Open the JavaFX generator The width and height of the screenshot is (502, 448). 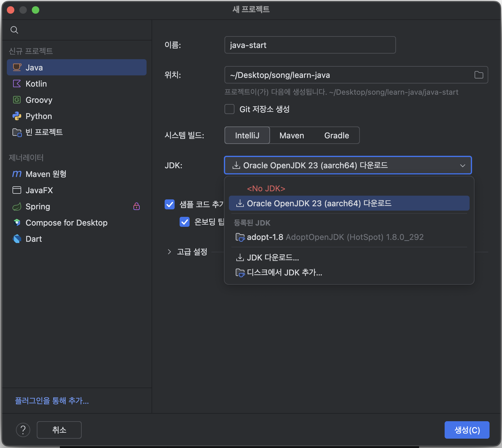[77, 190]
